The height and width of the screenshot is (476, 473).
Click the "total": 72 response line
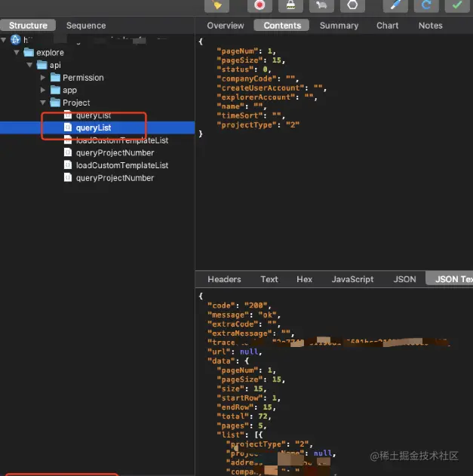click(x=244, y=416)
